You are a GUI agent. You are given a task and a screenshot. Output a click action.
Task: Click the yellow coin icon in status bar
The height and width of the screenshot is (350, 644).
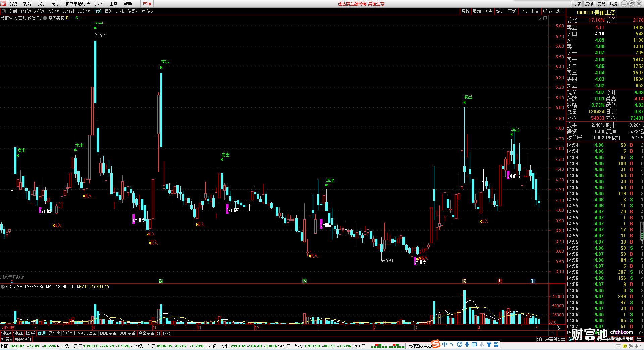(625, 346)
